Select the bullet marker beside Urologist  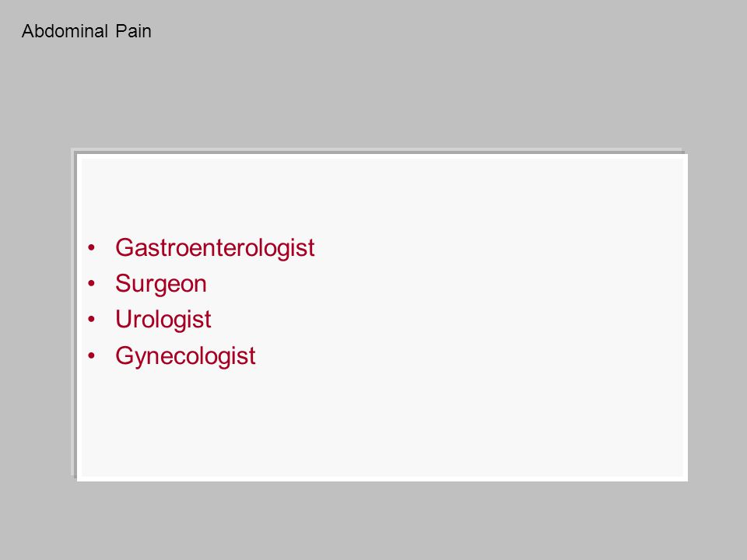92,320
